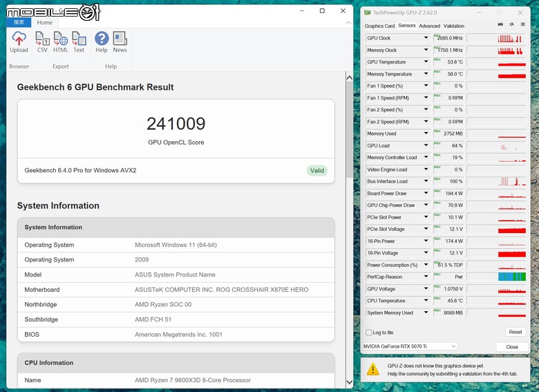Open PerfCap Reason sensor dropdown
This screenshot has width=539, height=392.
pos(426,277)
